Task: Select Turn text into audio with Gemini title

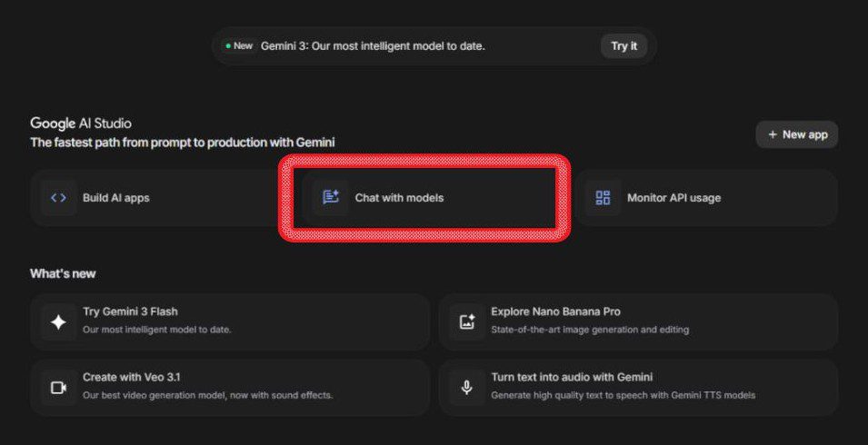Action: coord(572,377)
